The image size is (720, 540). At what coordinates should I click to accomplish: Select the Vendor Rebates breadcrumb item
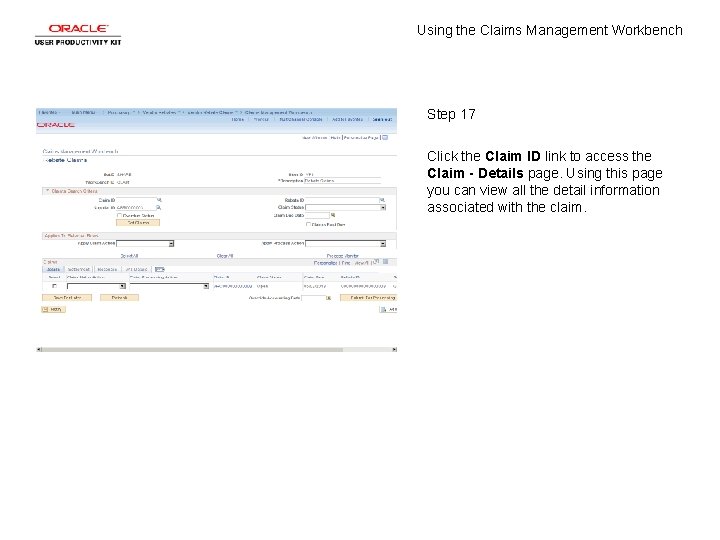pyautogui.click(x=159, y=112)
